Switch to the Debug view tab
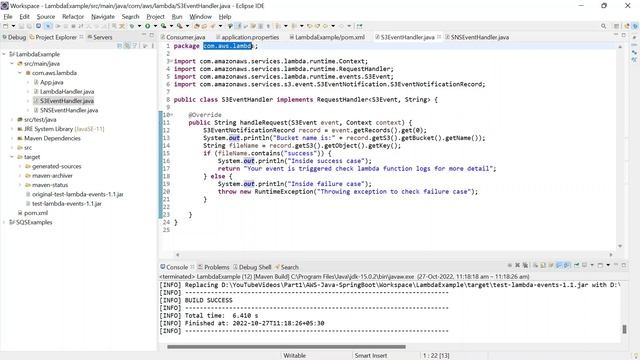This screenshot has height=360, width=640. (14, 37)
